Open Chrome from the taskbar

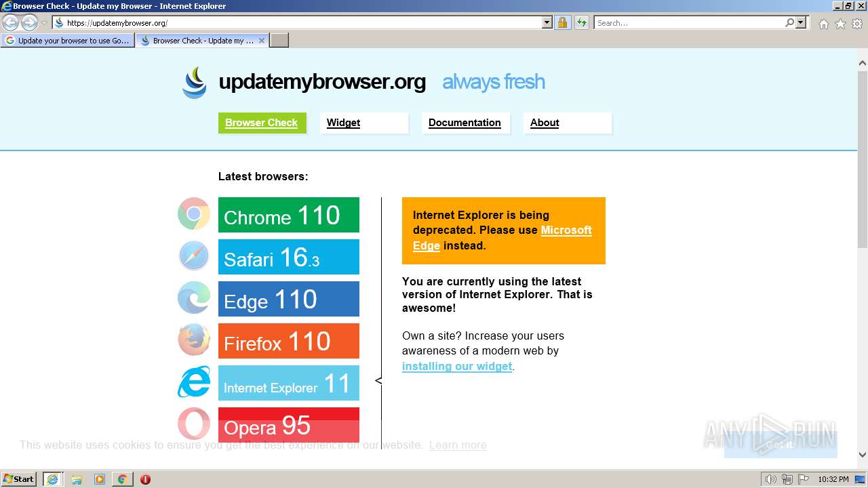click(x=122, y=479)
